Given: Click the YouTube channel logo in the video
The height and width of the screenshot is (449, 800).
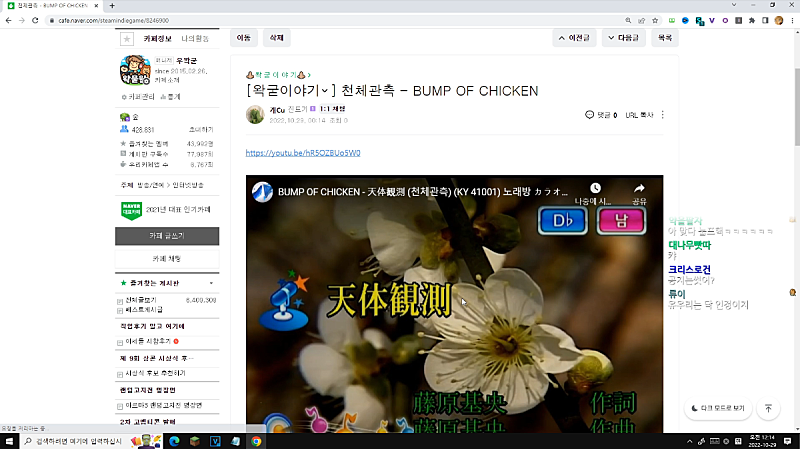Looking at the screenshot, I should [262, 192].
